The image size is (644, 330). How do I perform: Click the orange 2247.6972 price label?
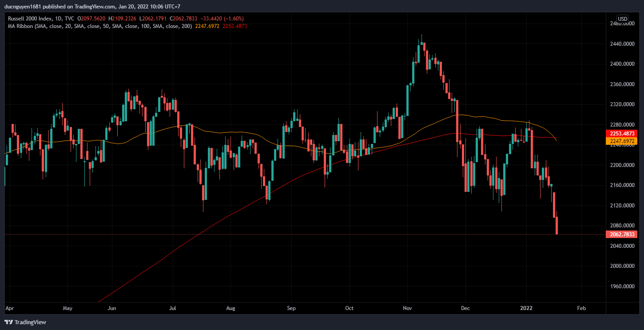tap(621, 140)
